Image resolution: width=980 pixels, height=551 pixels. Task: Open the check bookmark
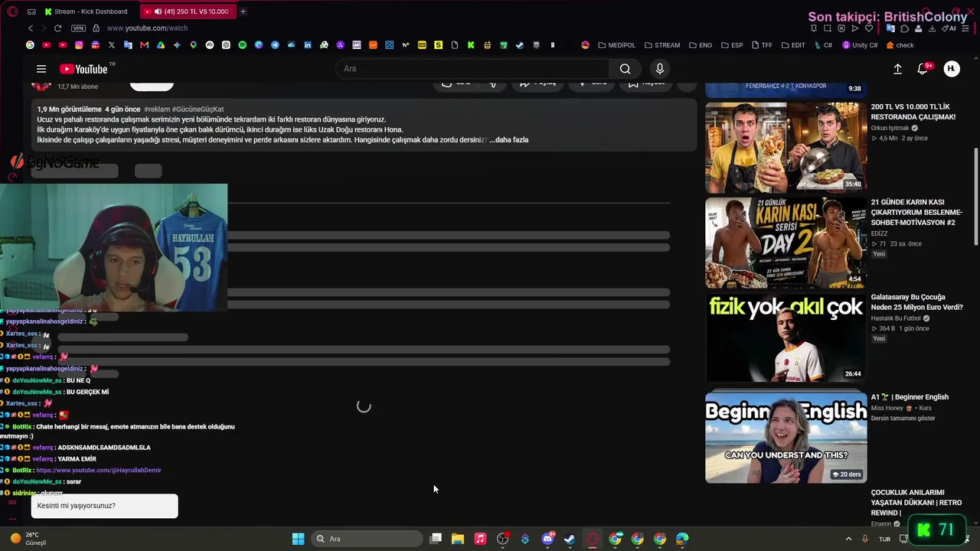pyautogui.click(x=900, y=45)
